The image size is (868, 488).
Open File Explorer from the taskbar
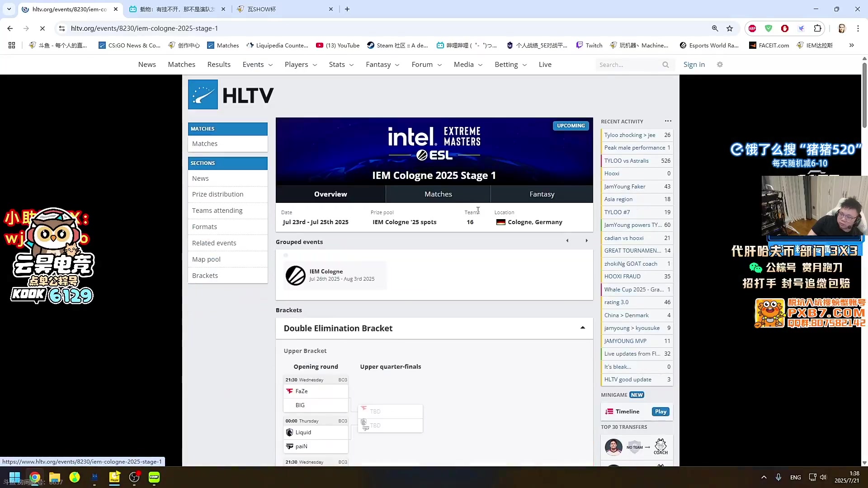point(55,477)
